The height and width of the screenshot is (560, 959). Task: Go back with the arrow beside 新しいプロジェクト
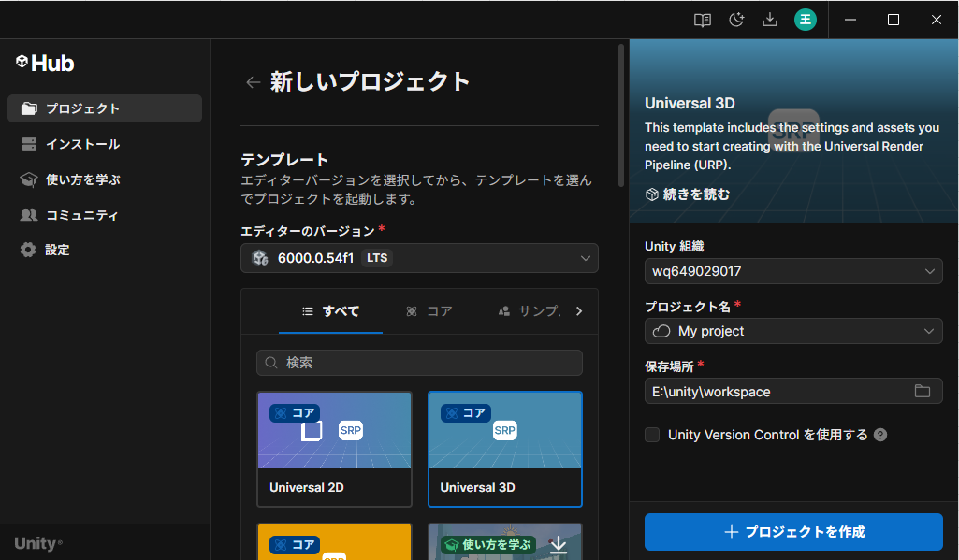tap(254, 82)
